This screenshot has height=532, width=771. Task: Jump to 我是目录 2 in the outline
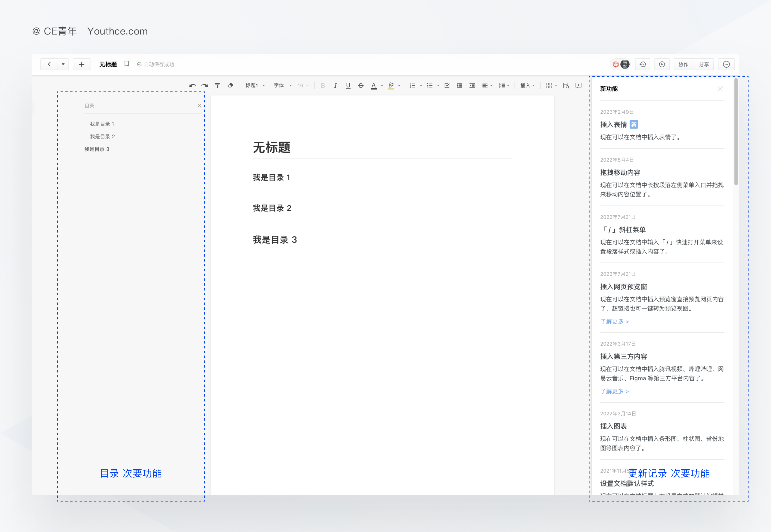(103, 137)
